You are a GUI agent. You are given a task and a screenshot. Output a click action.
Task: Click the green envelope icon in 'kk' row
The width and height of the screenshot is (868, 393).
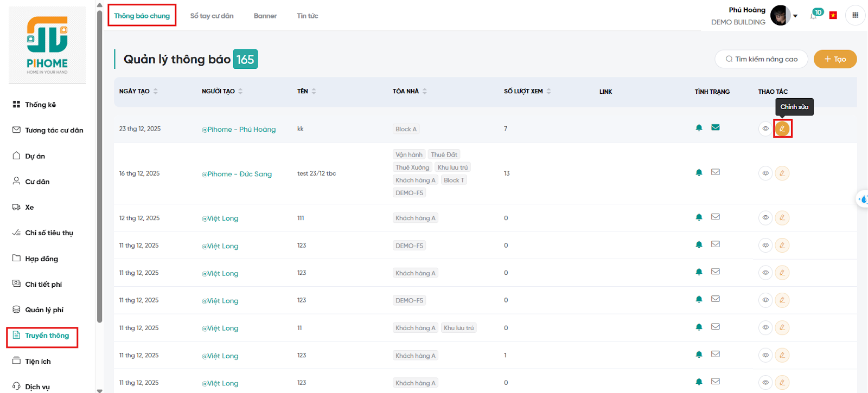click(716, 128)
